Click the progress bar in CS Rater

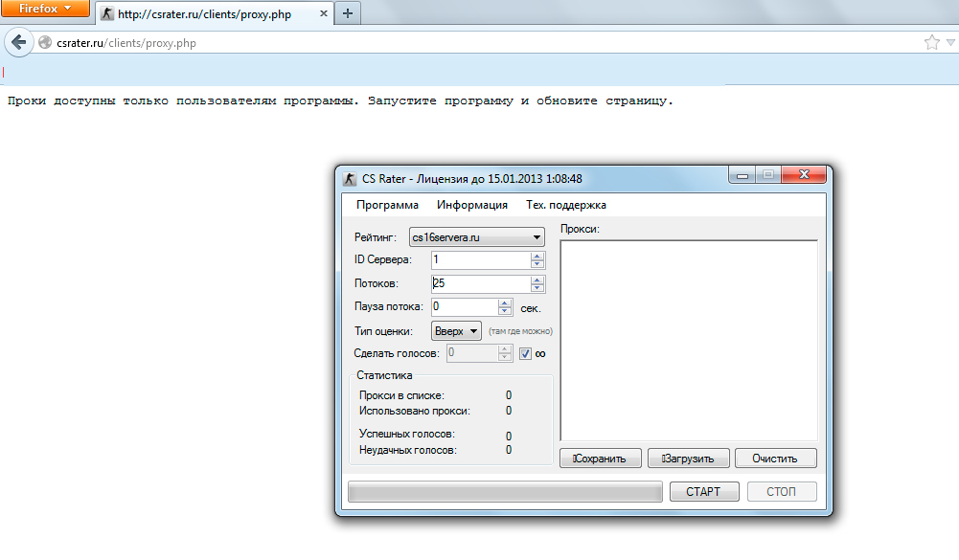pos(505,491)
